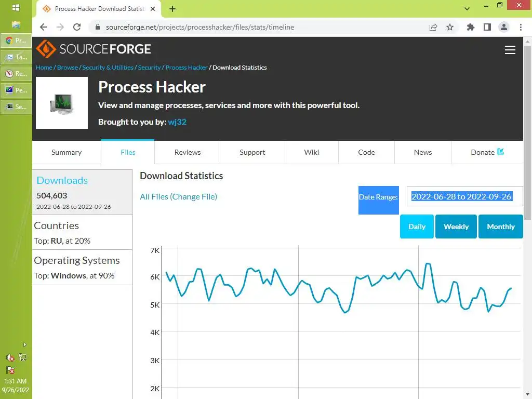This screenshot has height=399, width=532.
Task: Click the Security & Utilities breadcrumb
Action: pos(108,68)
